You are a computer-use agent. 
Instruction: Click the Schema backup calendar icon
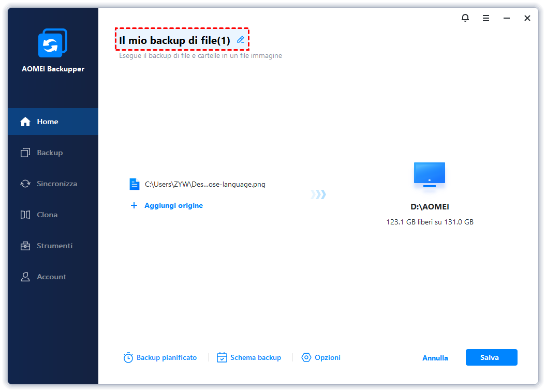[222, 357]
